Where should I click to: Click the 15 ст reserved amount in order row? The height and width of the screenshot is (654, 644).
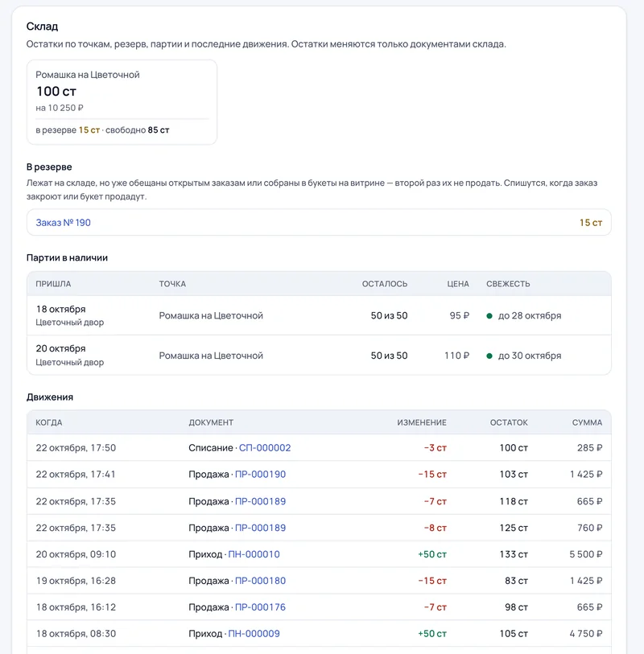[x=591, y=223]
